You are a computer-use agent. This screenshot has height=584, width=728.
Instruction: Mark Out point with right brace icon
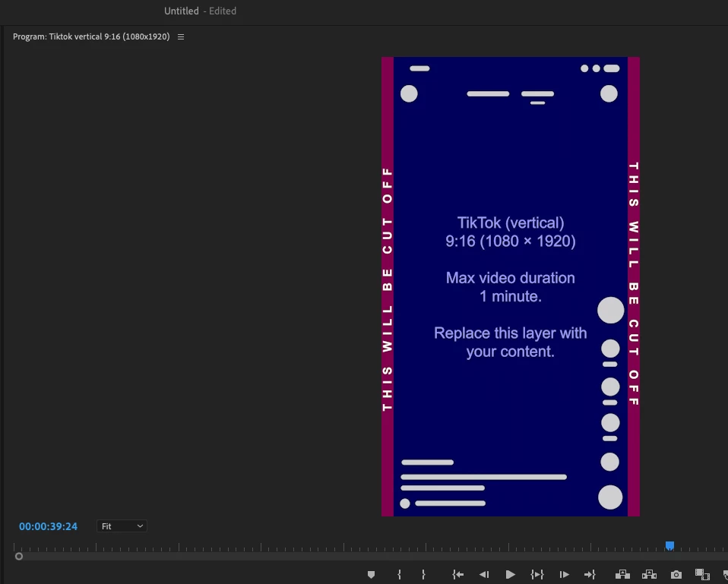[x=423, y=575]
